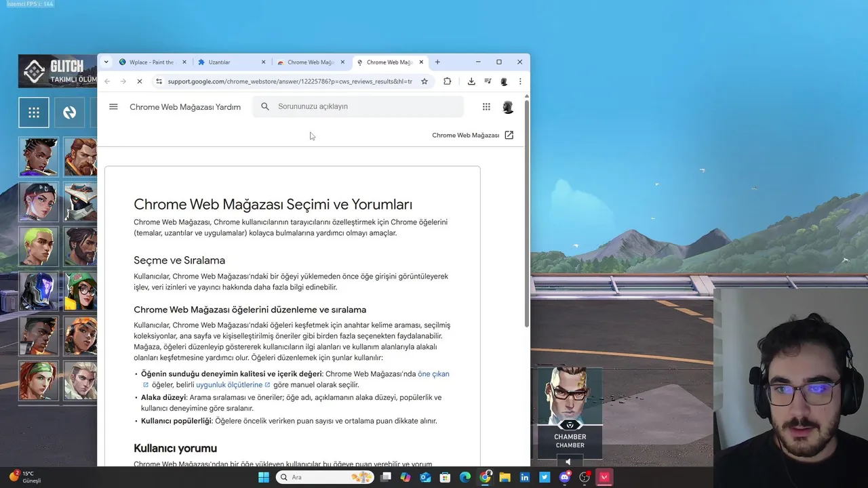Click the Seçme ve Sıralama heading
The height and width of the screenshot is (488, 868).
(x=179, y=260)
